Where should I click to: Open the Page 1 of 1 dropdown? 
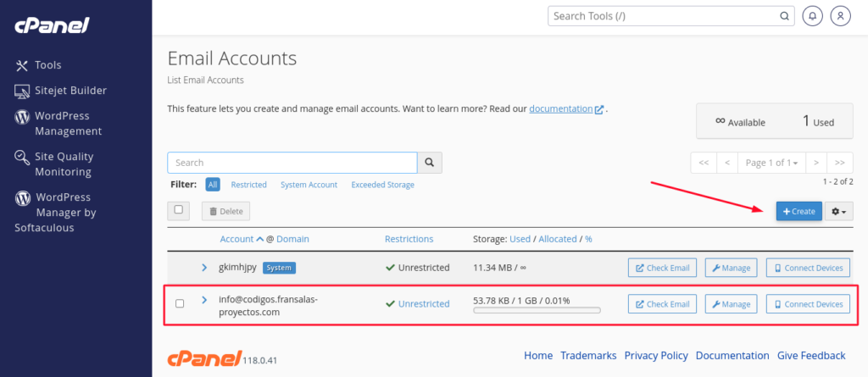[x=771, y=163]
